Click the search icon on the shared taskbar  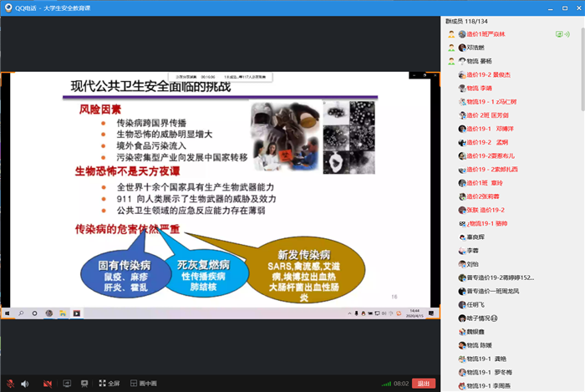(x=21, y=313)
